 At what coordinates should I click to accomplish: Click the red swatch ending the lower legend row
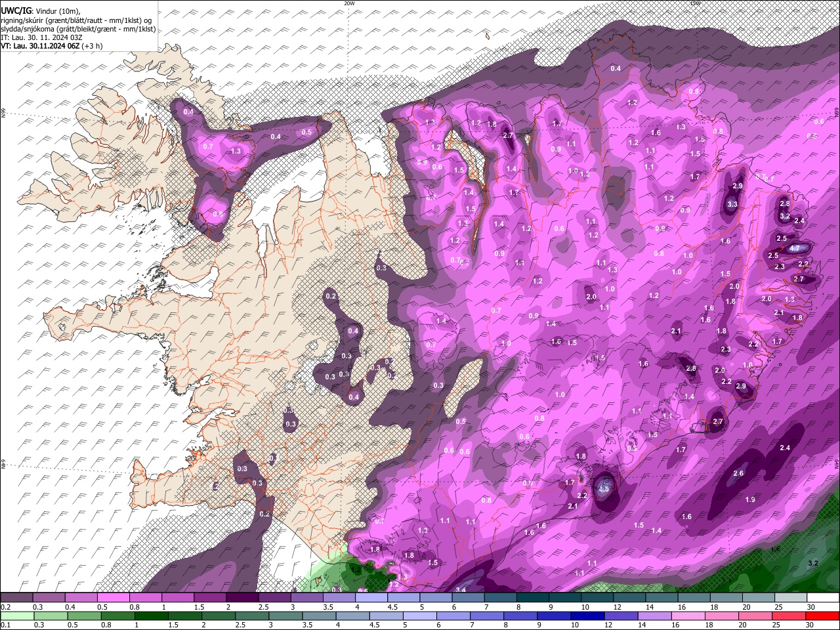tap(823, 616)
